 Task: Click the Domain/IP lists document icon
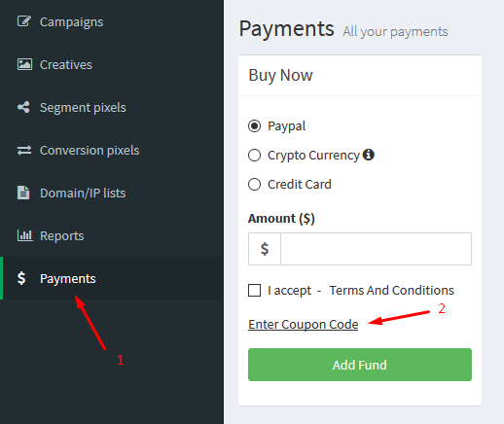tap(23, 193)
